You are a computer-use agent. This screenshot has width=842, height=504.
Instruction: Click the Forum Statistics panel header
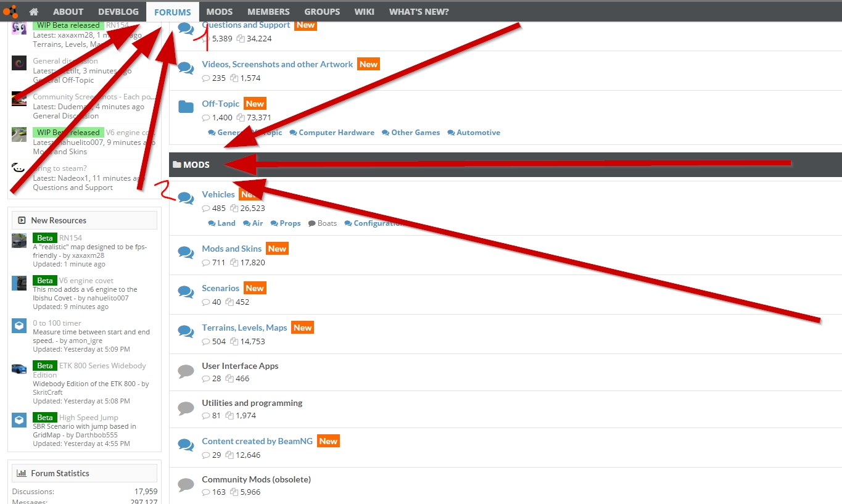pyautogui.click(x=85, y=473)
